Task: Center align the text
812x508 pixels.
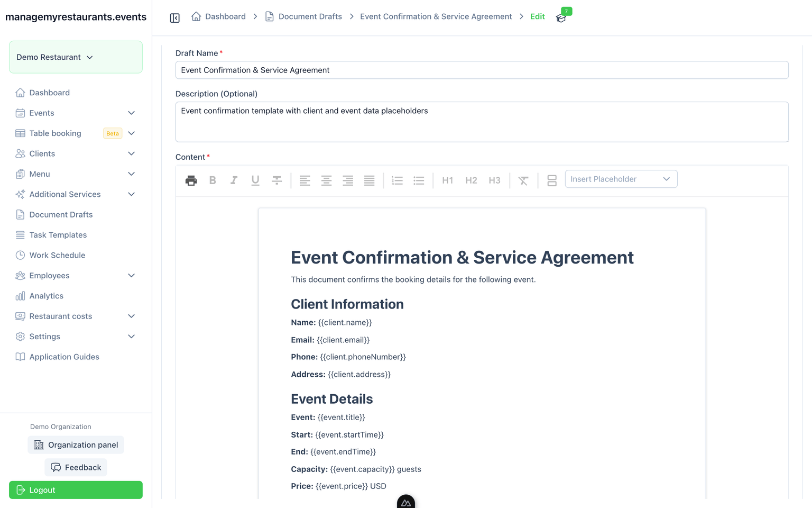Action: point(327,180)
